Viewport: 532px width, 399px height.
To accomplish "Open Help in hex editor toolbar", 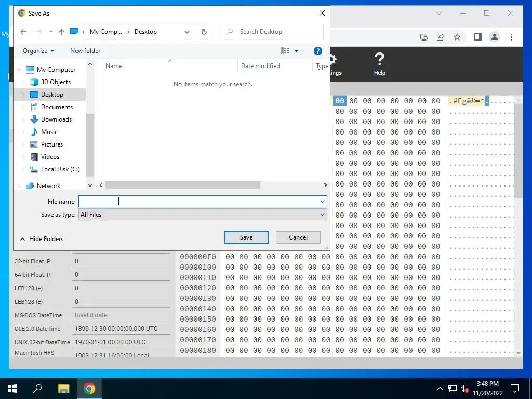I will (380, 64).
